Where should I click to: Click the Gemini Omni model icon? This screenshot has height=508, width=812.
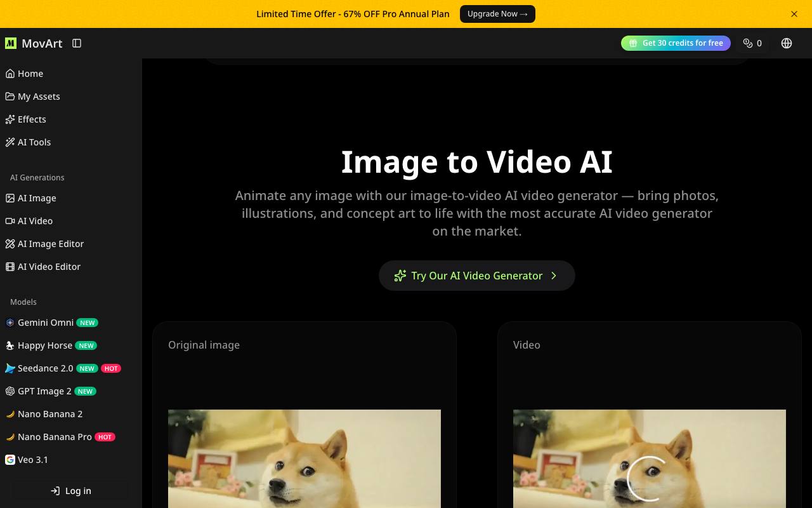click(10, 323)
